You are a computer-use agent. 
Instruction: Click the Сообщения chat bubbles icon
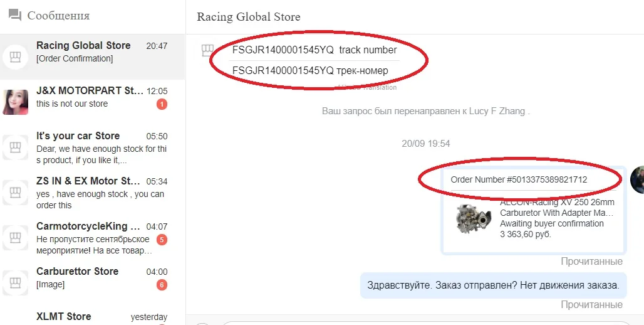pos(15,16)
